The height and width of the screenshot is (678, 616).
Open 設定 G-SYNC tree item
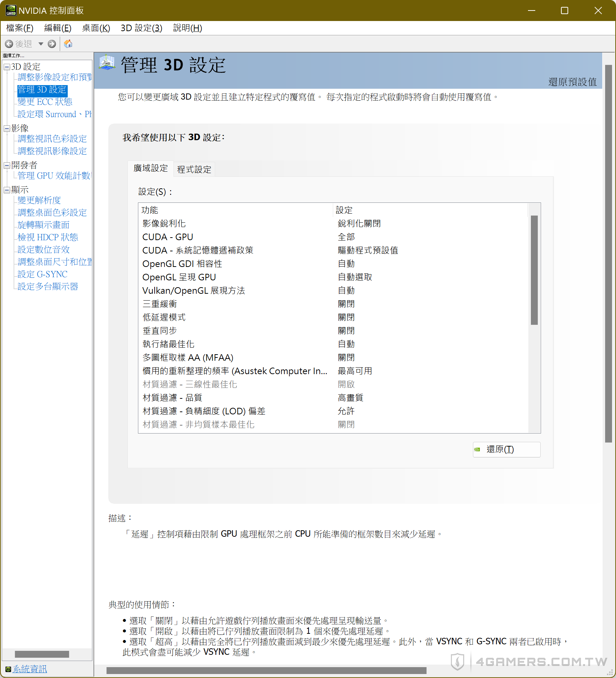tap(42, 274)
